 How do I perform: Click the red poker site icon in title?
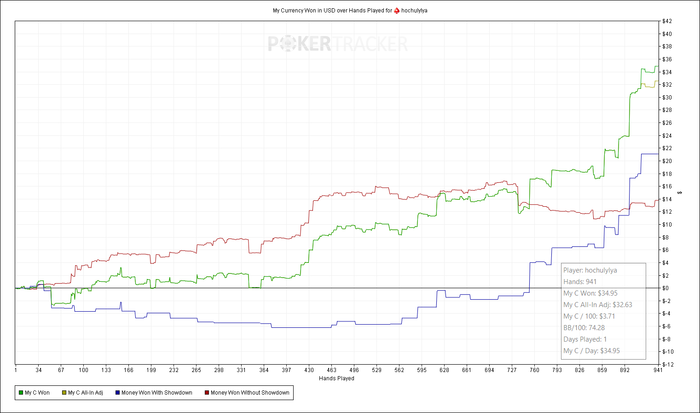(396, 10)
